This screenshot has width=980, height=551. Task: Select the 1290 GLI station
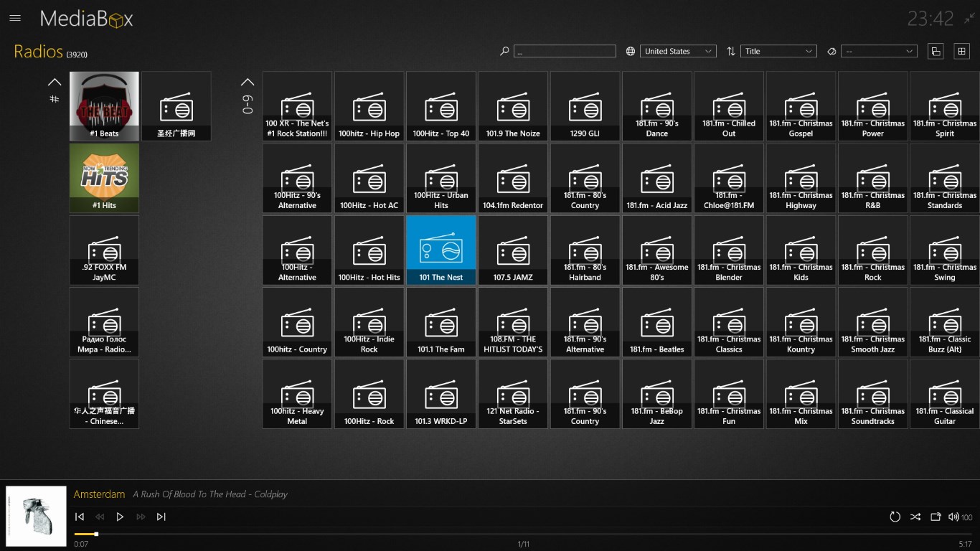point(585,106)
